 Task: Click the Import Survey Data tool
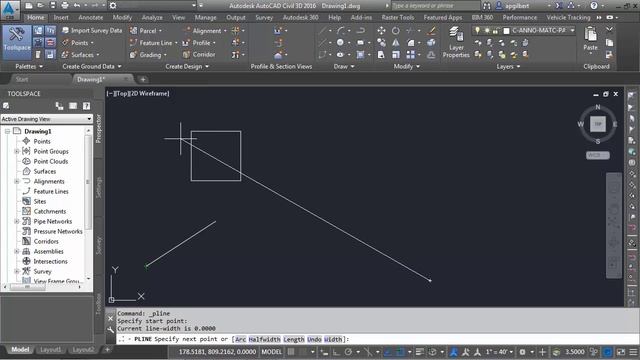92,31
